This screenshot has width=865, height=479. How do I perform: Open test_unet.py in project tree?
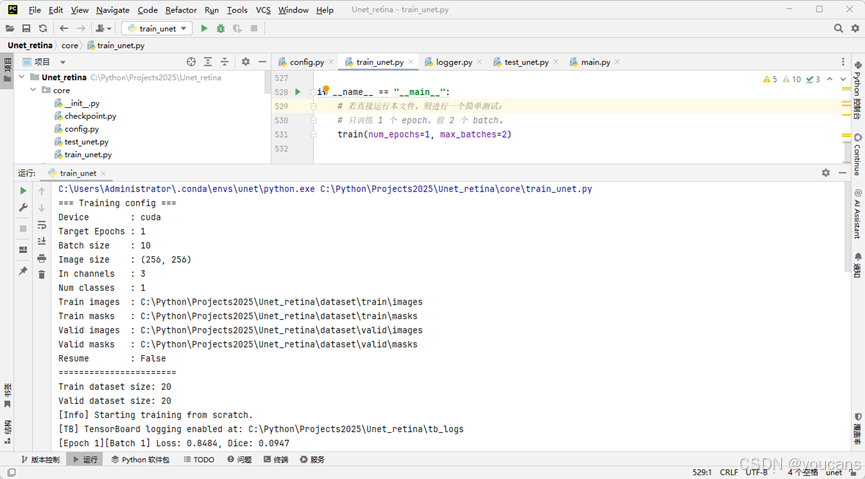[86, 142]
